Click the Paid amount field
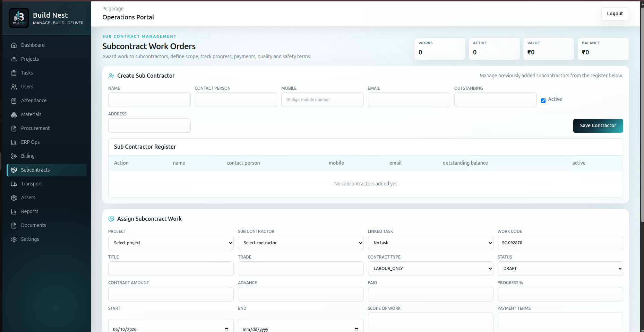 click(x=430, y=294)
